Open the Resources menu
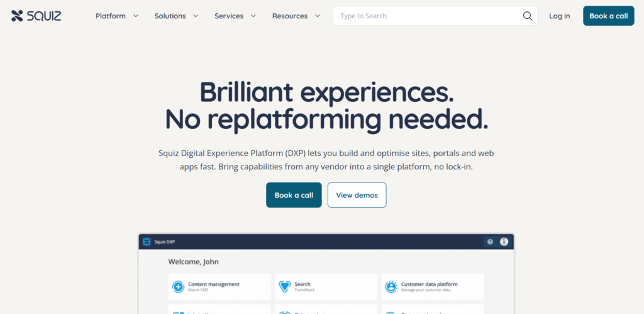This screenshot has width=644, height=314. (289, 16)
